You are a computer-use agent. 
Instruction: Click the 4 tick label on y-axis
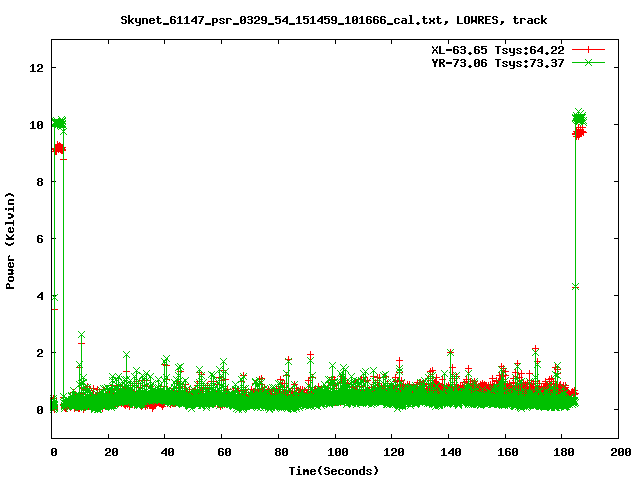click(40, 296)
